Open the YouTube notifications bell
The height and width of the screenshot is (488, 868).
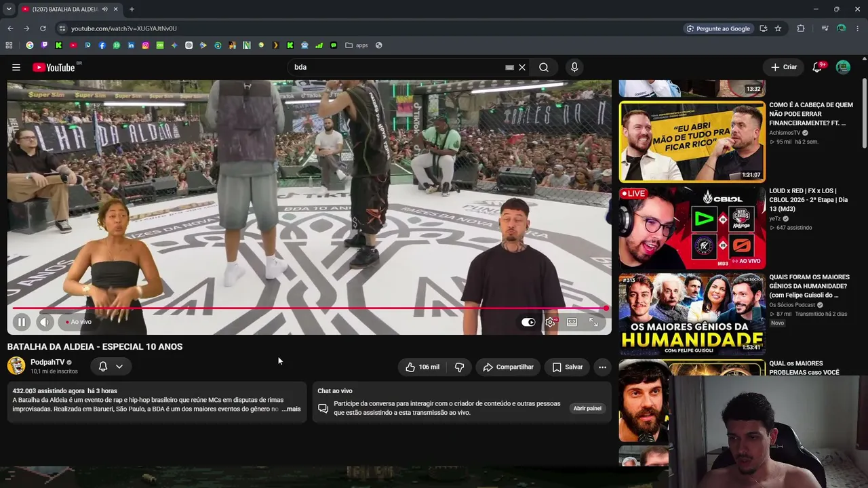817,67
